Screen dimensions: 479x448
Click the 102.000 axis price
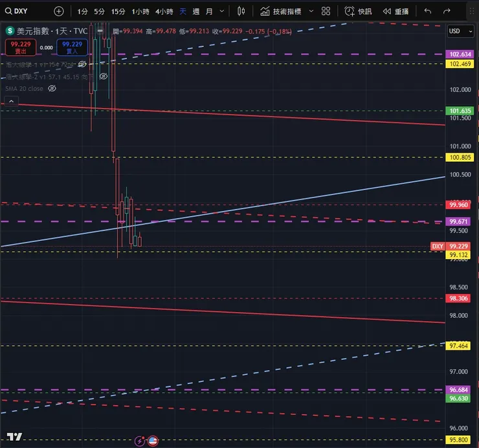[460, 90]
